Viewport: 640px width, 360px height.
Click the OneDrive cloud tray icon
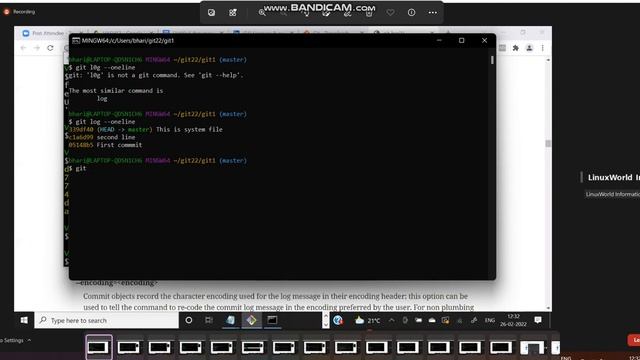[432, 320]
